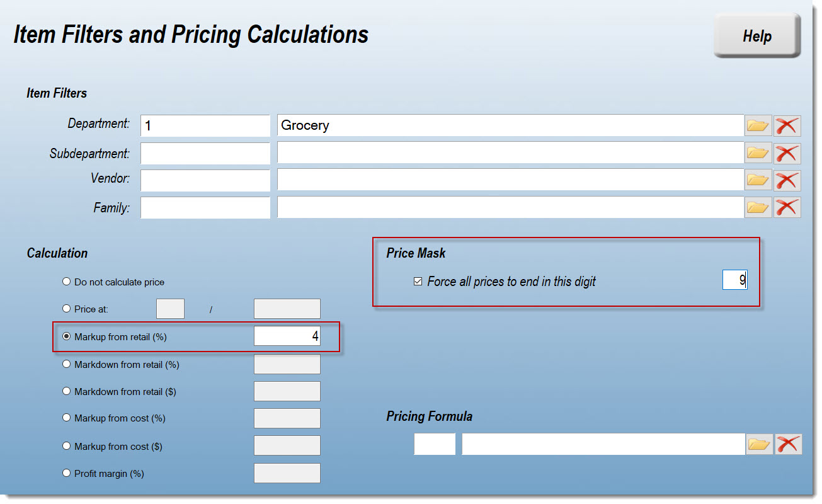Click Markup from retail percentage field

click(287, 336)
